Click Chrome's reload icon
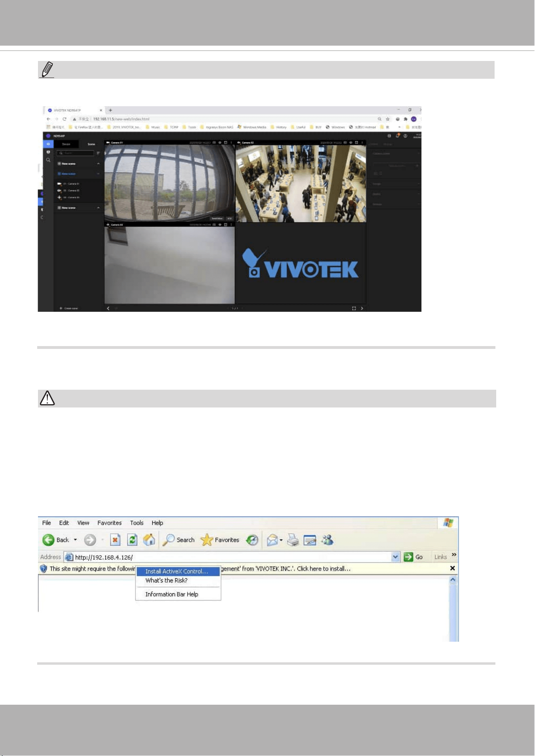 coord(64,119)
